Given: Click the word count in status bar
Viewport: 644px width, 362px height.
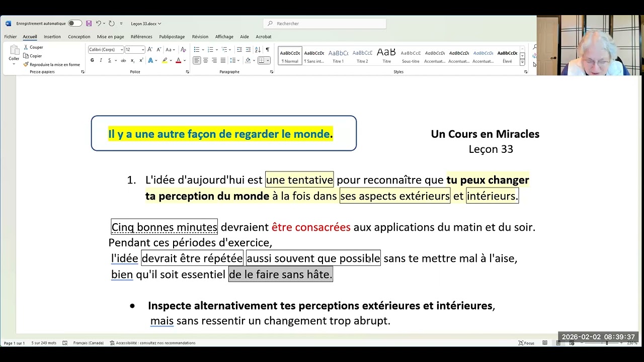Looking at the screenshot, I should click(44, 343).
